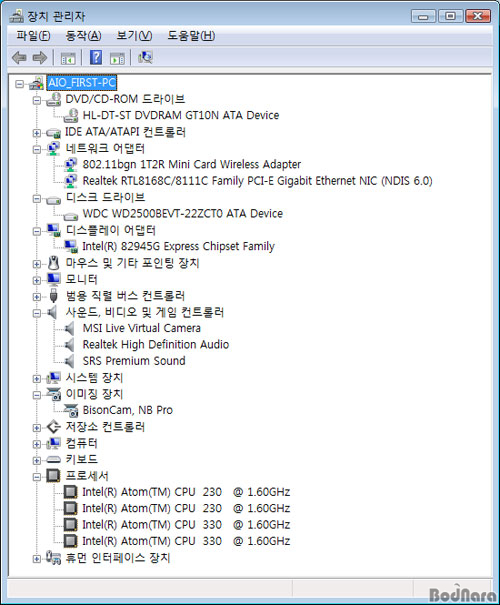Select Realtek High Definition Audio device
500x605 pixels.
point(156,345)
